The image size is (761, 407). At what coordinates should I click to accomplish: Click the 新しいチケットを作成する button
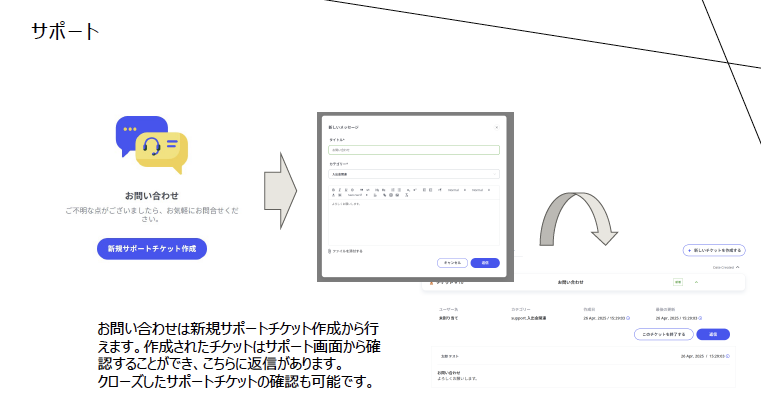(714, 250)
